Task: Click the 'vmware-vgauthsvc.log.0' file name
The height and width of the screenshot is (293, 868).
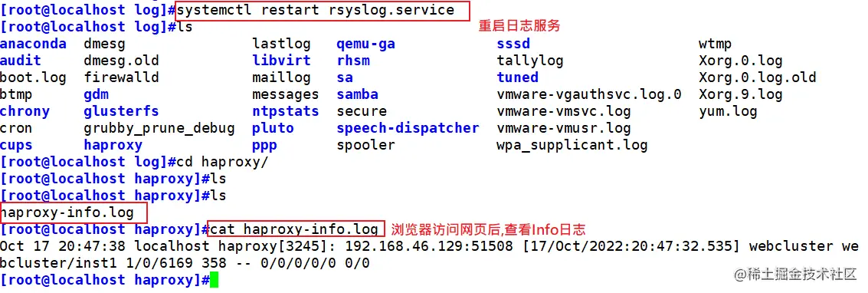Action: pyautogui.click(x=589, y=94)
